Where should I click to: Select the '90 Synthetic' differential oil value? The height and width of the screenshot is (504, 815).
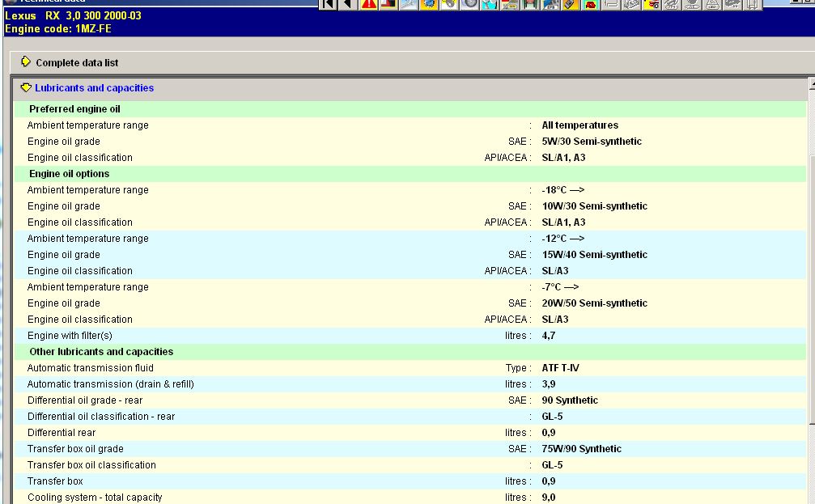tap(570, 400)
